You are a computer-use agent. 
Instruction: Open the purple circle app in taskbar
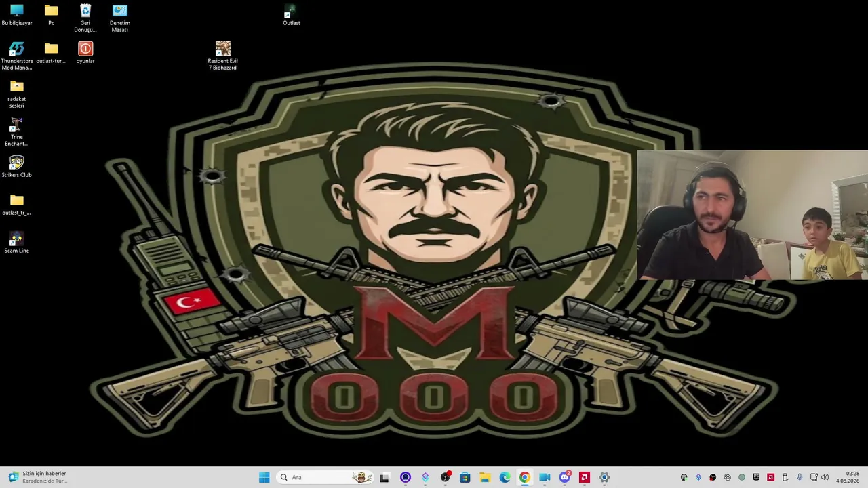click(x=406, y=477)
